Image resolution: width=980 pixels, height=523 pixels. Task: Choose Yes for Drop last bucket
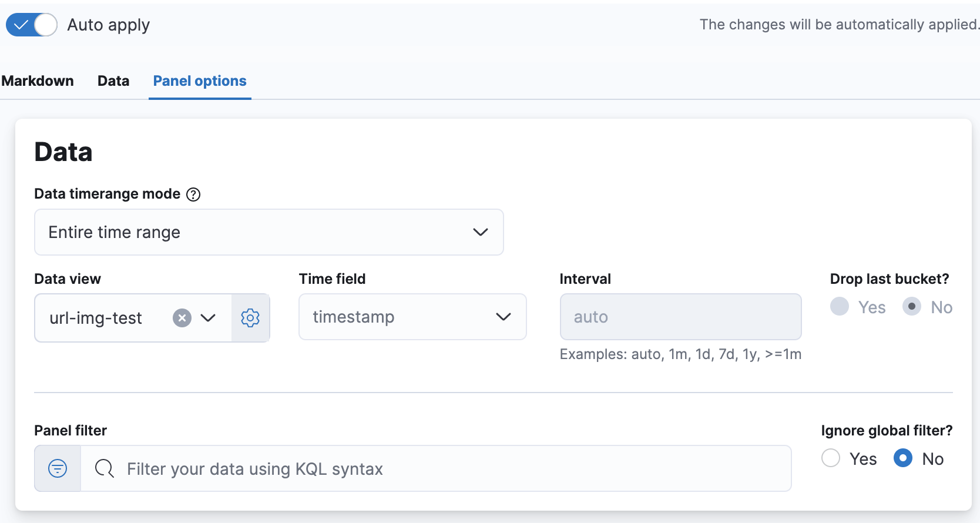pos(840,307)
